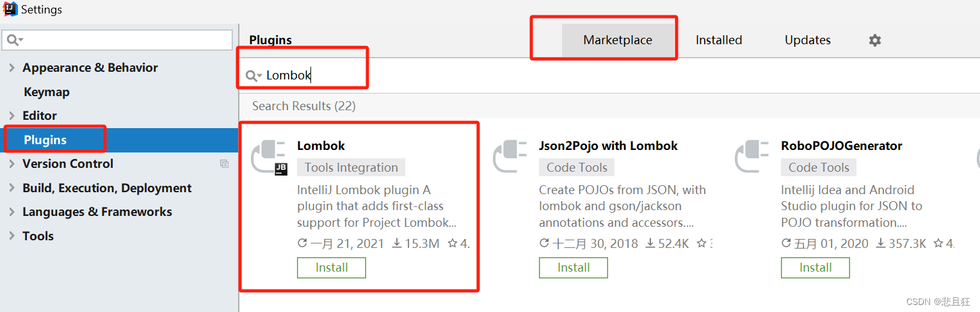Click RoboPOJOGenerator download count 357.3K
The image size is (980, 312).
point(901,244)
